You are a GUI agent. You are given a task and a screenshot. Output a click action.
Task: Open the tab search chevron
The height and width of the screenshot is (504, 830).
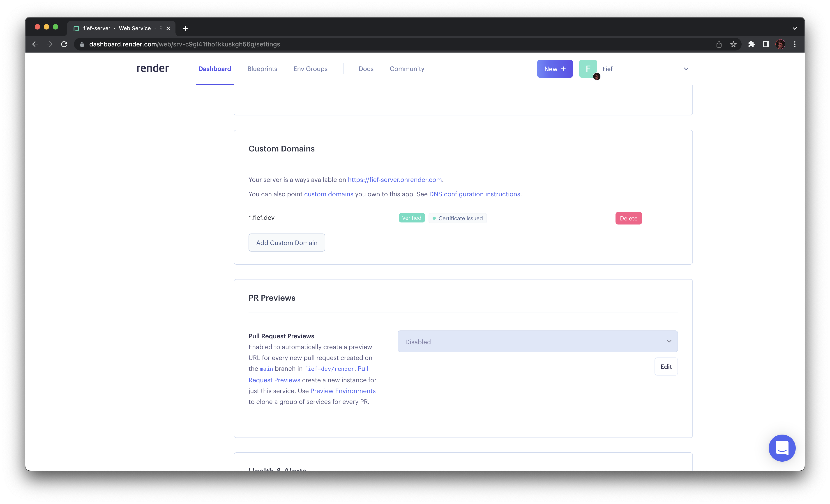[794, 28]
